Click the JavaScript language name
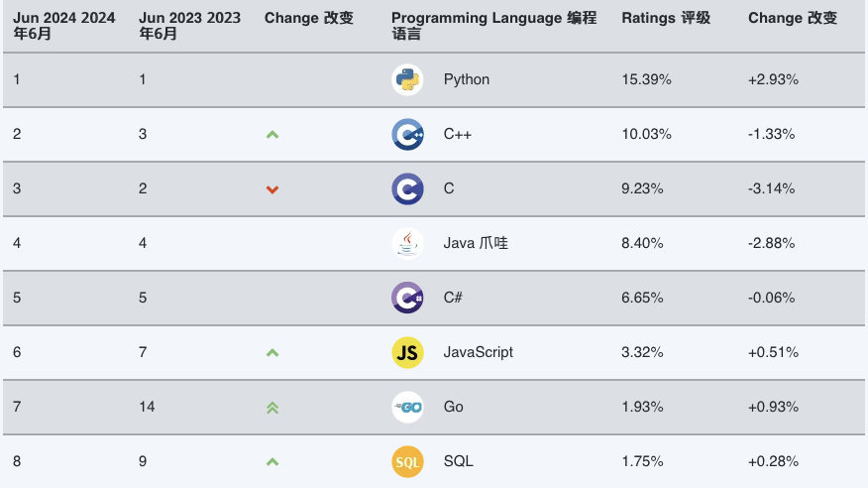Screen dimensions: 868x488 tap(479, 352)
